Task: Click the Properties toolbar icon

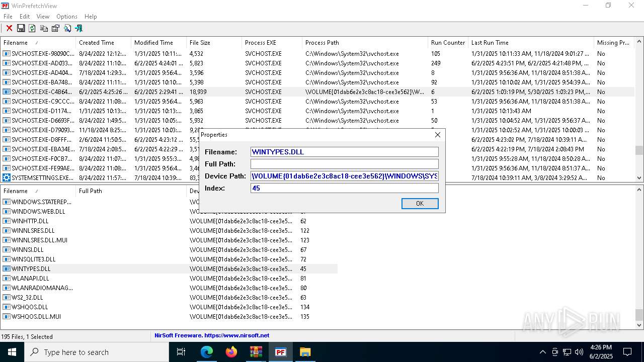Action: coord(55,28)
